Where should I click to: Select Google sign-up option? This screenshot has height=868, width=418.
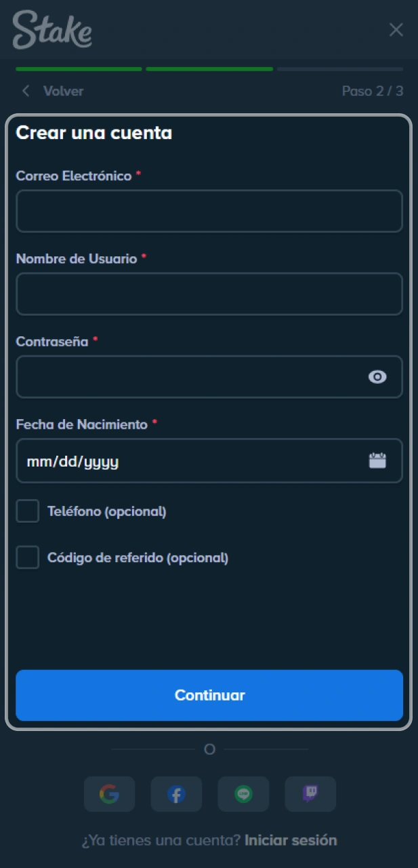109,794
